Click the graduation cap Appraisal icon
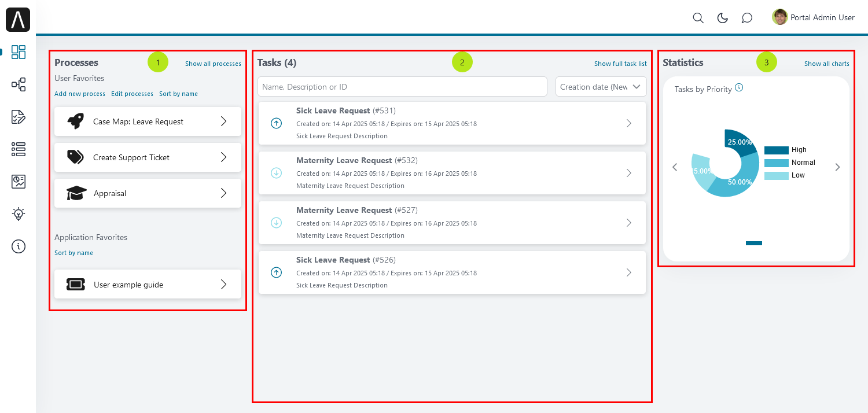This screenshot has height=413, width=868. (76, 193)
